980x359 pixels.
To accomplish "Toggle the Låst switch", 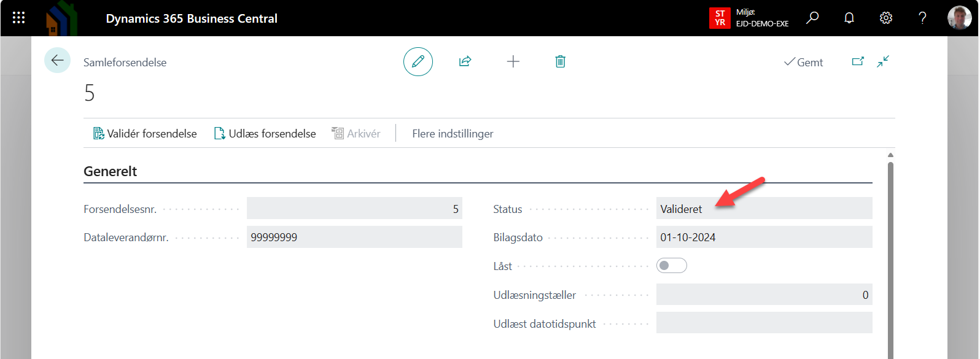I will [x=671, y=266].
